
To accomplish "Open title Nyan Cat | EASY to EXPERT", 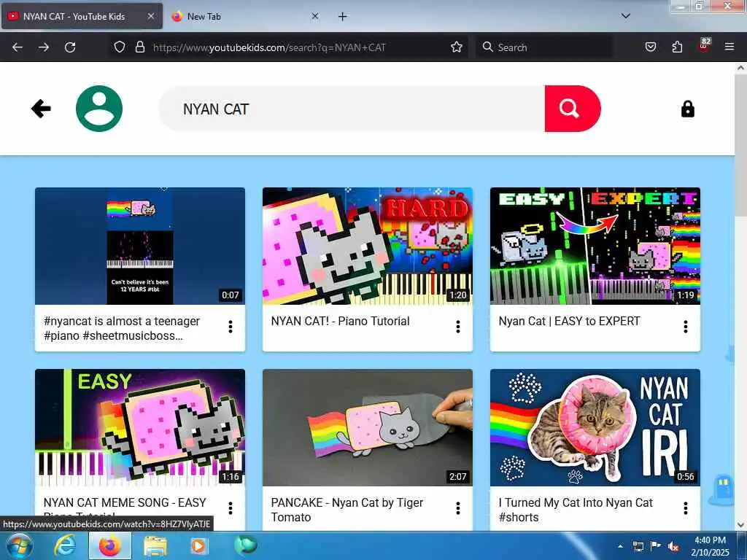I will [569, 321].
